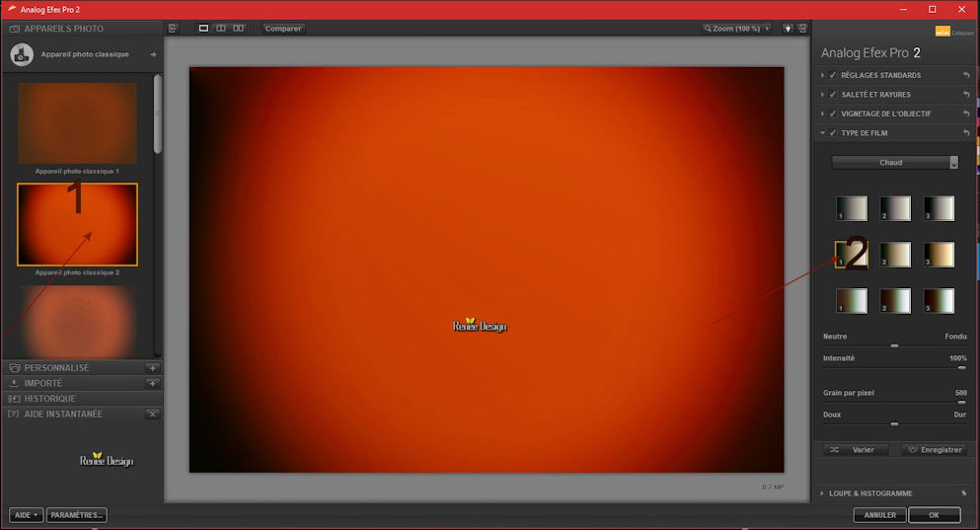This screenshot has width=980, height=530.
Task: Confirm with the OK button
Action: (934, 515)
